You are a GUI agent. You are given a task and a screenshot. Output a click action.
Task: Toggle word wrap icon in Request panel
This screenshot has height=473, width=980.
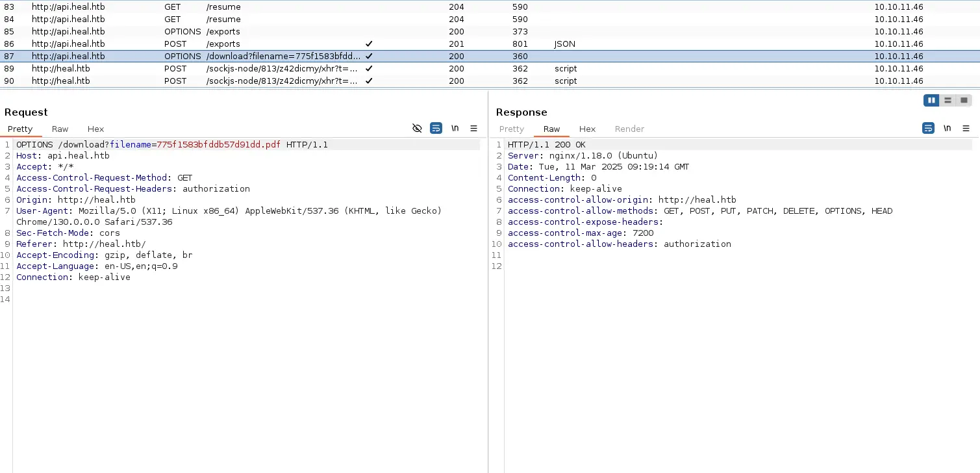pos(436,129)
